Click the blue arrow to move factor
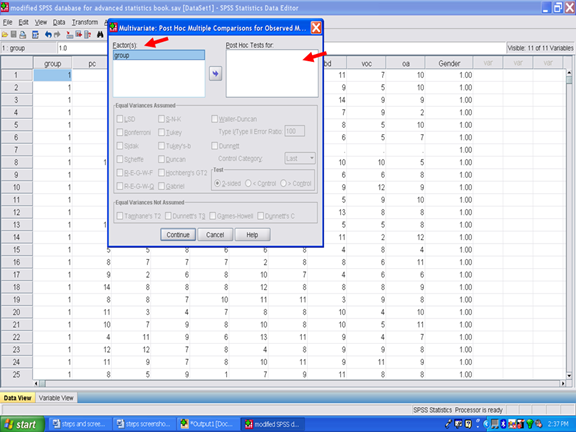The width and height of the screenshot is (576, 432). click(x=215, y=73)
